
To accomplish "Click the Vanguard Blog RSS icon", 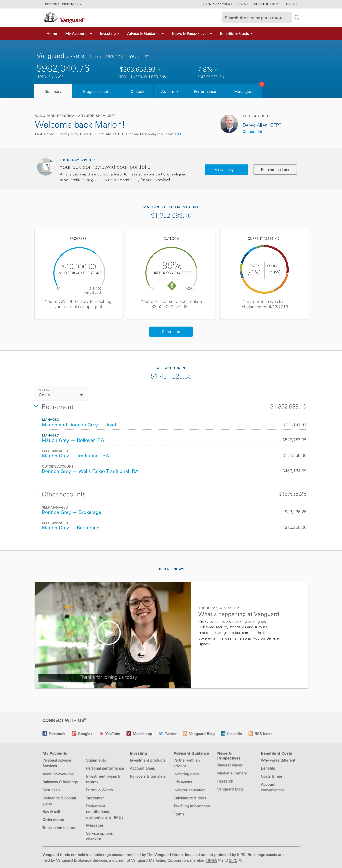I will 185,734.
